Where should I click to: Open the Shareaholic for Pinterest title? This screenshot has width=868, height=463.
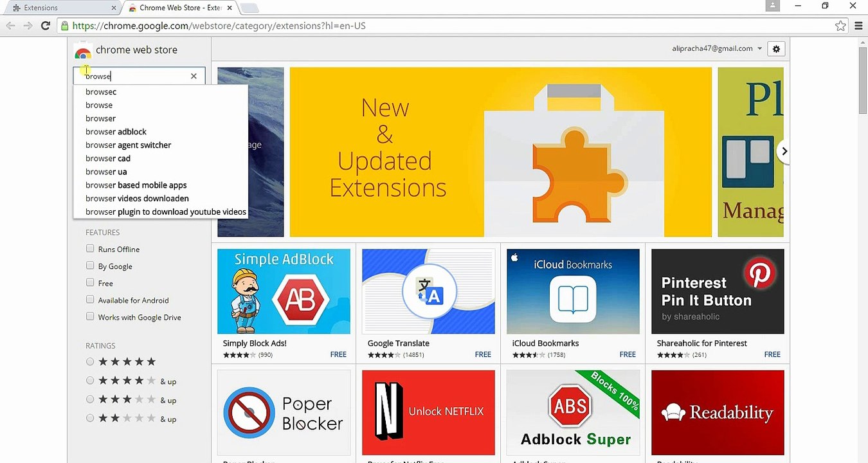pyautogui.click(x=702, y=343)
